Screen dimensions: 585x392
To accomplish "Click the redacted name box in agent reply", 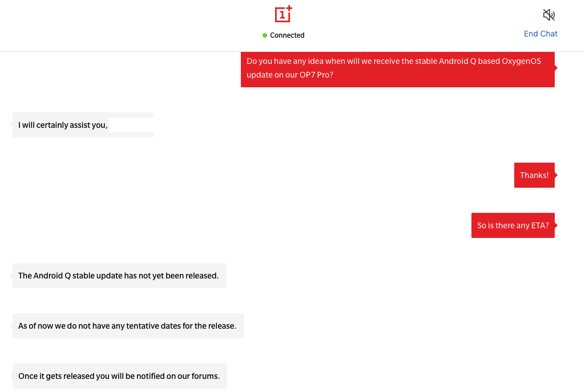I will coord(131,125).
